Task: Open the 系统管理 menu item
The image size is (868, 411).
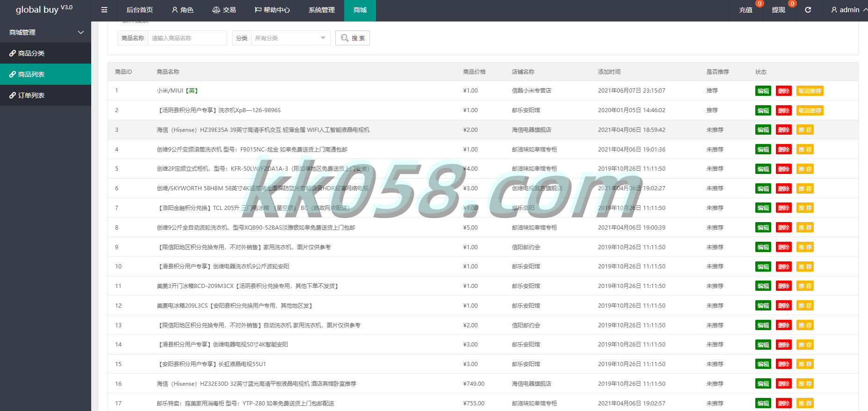Action: 322,10
